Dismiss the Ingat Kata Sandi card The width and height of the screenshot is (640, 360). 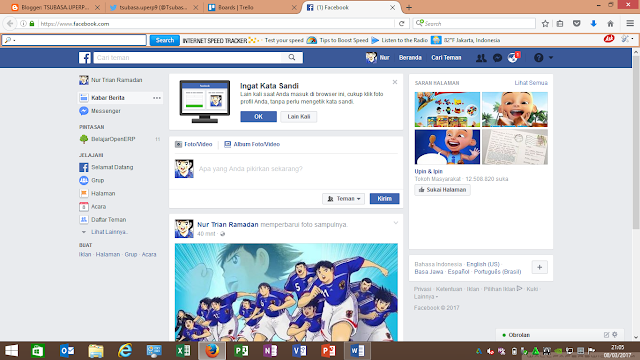395,82
